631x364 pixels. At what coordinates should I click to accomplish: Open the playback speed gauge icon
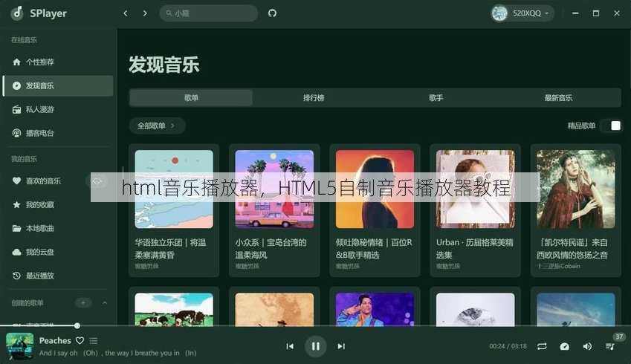565,346
